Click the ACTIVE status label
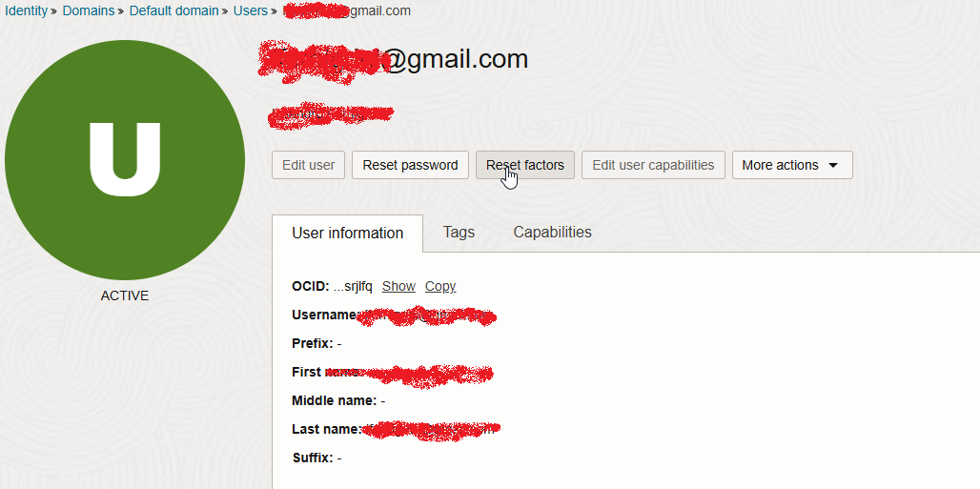Viewport: 980px width, 489px height. (x=125, y=295)
